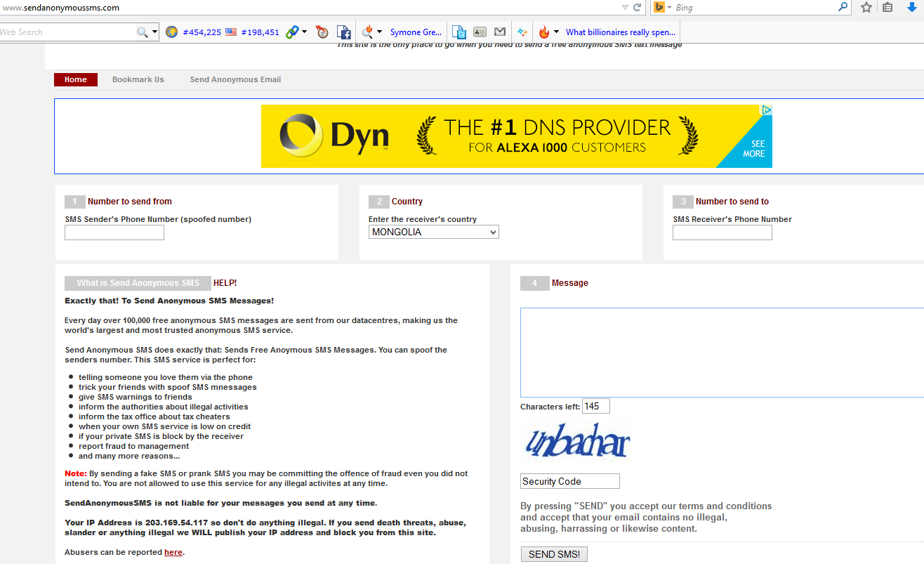The image size is (924, 564).
Task: Expand the Web Search engine dropdown arrow
Action: coord(154,32)
